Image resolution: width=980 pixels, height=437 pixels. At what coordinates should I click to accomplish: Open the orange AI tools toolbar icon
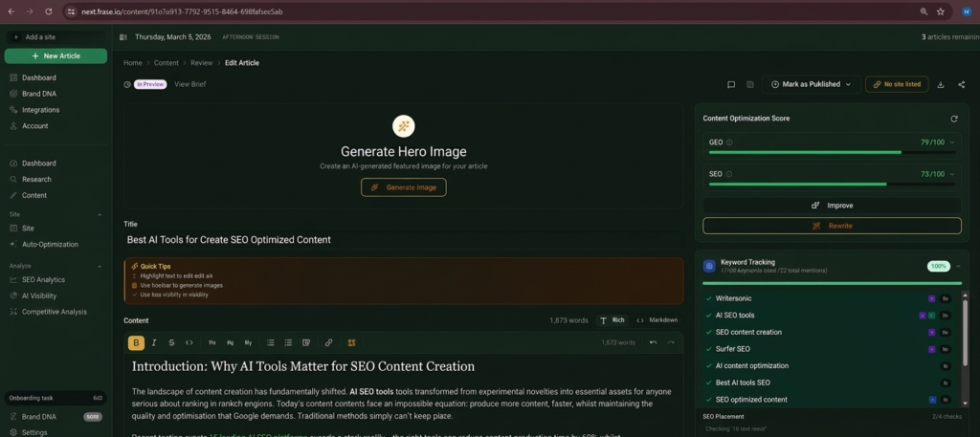pos(352,342)
